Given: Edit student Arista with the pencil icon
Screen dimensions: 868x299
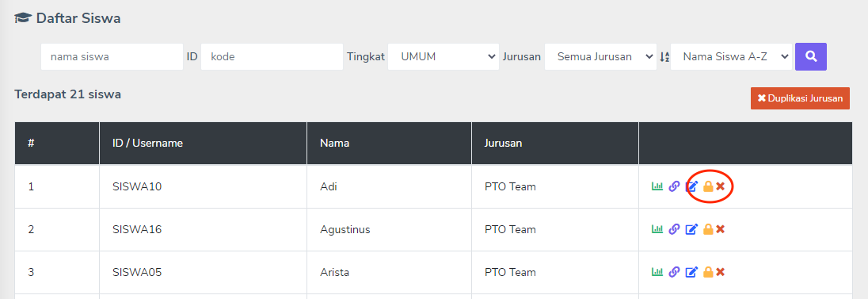Looking at the screenshot, I should tap(692, 272).
